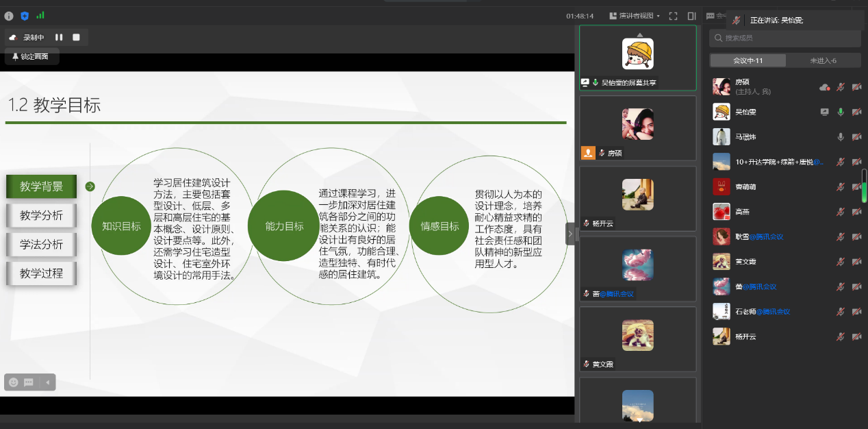Enter fullscreen mode from the top bar
This screenshot has width=868, height=429.
click(x=673, y=16)
